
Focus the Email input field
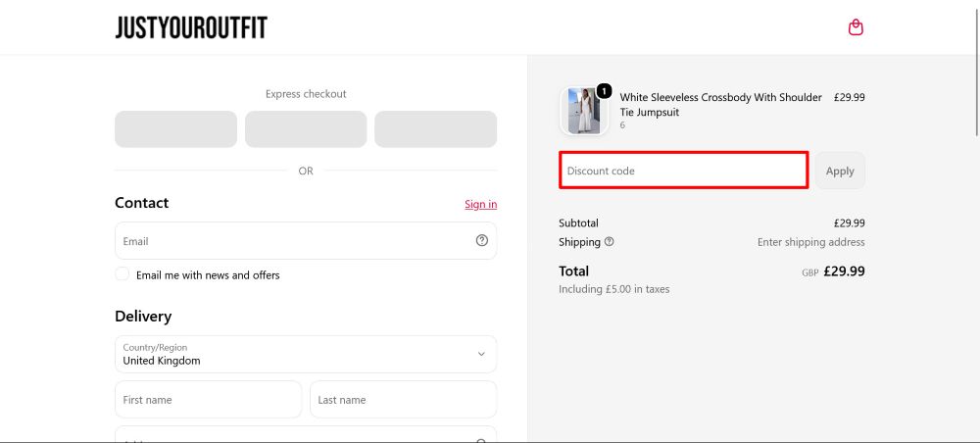[306, 240]
